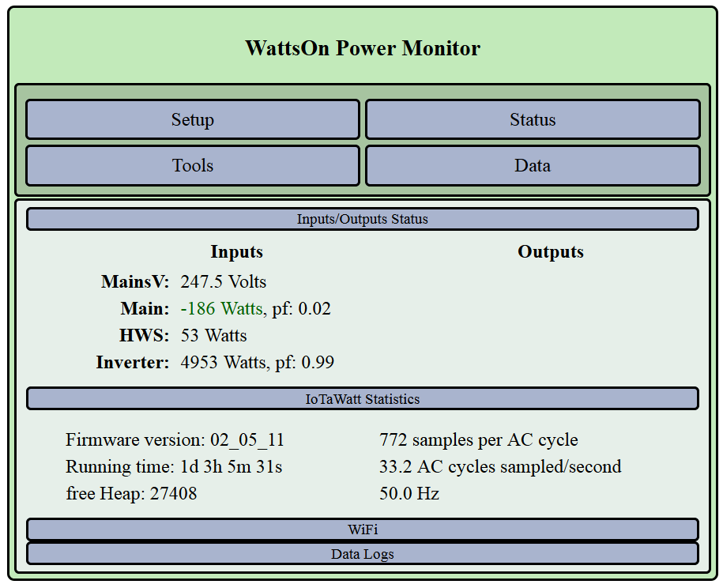Click 772 samples per AC cycle
Viewport: 723px width, 588px height.
click(479, 440)
